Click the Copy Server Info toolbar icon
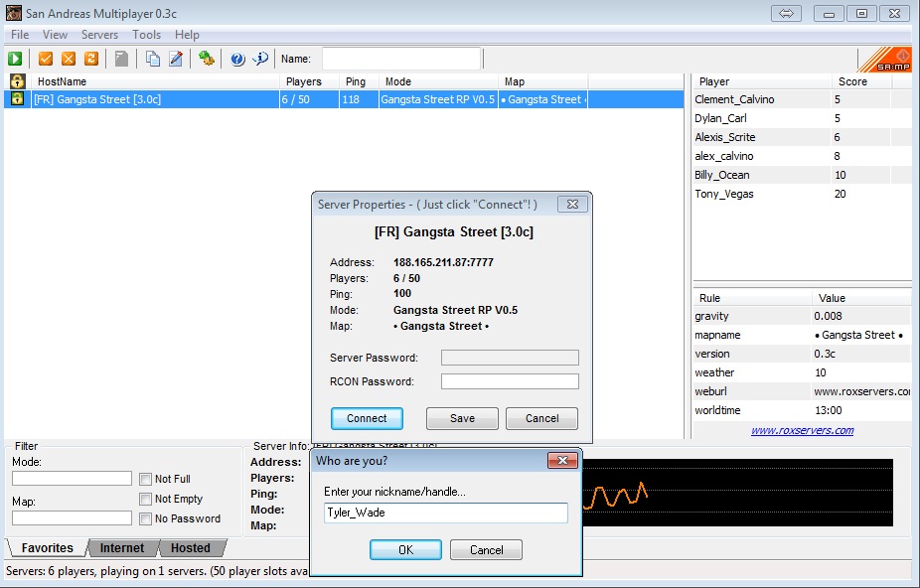 pyautogui.click(x=153, y=59)
